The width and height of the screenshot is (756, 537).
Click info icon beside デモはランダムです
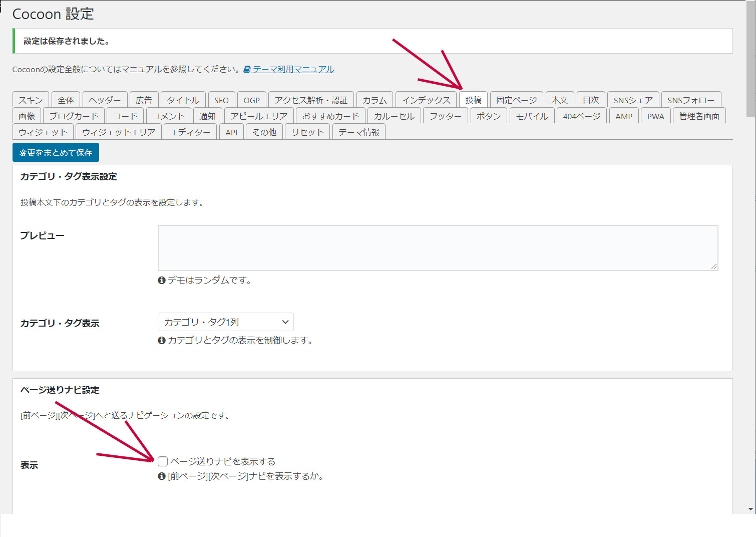[x=162, y=281]
